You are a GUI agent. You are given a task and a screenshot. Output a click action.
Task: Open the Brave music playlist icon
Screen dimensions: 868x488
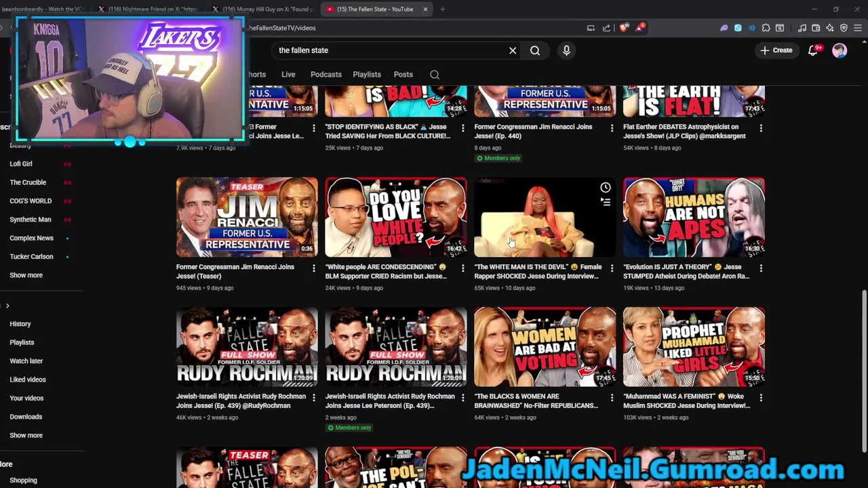pyautogui.click(x=802, y=28)
